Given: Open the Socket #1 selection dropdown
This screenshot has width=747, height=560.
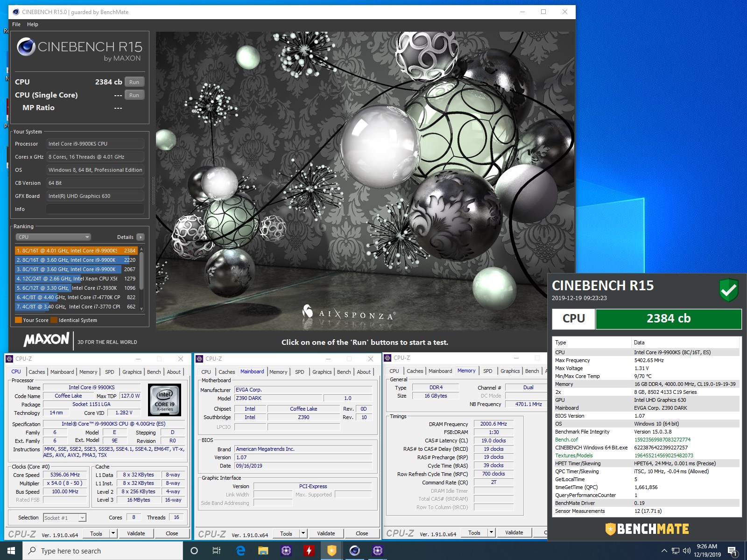Looking at the screenshot, I should pyautogui.click(x=65, y=518).
